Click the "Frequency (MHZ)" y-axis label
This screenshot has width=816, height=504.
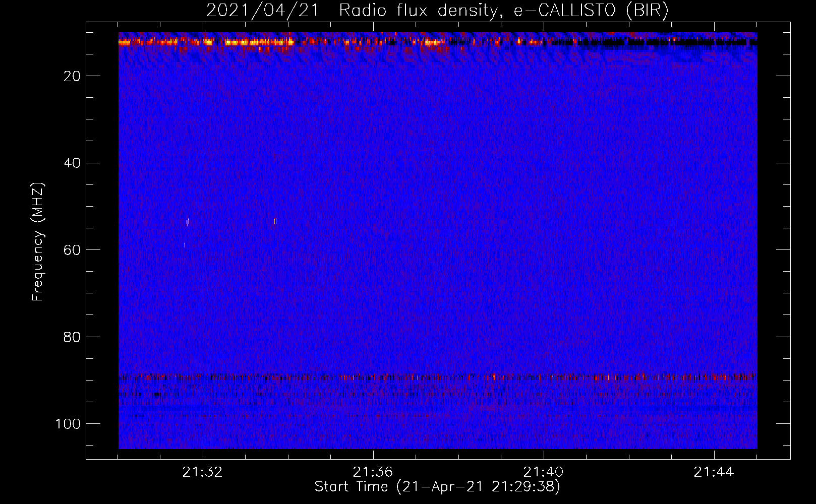click(x=38, y=241)
